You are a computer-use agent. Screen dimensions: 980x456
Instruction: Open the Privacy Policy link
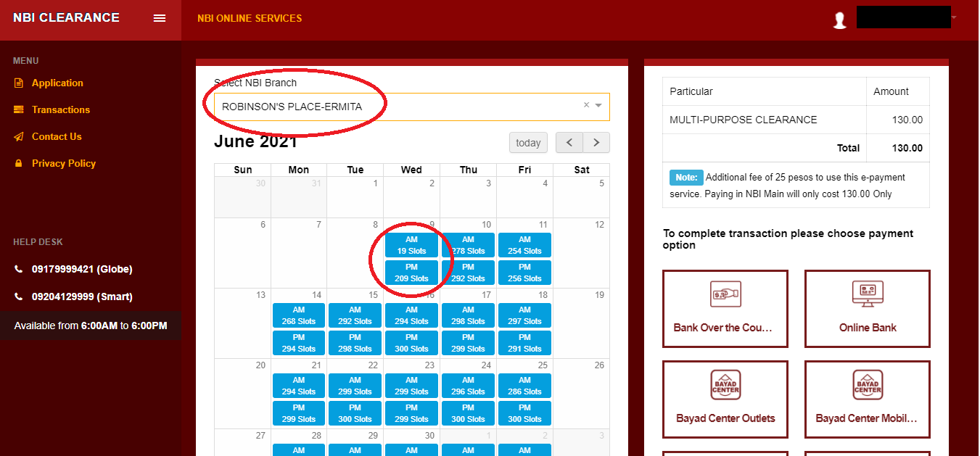64,163
